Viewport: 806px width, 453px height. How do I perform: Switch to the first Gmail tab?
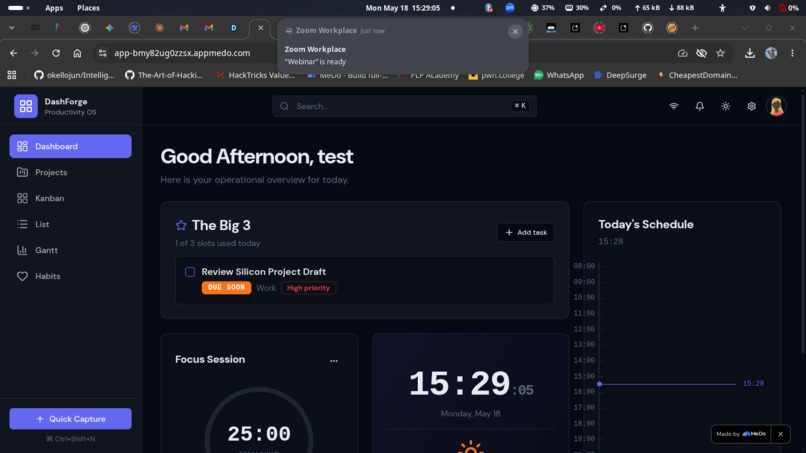pyautogui.click(x=184, y=28)
